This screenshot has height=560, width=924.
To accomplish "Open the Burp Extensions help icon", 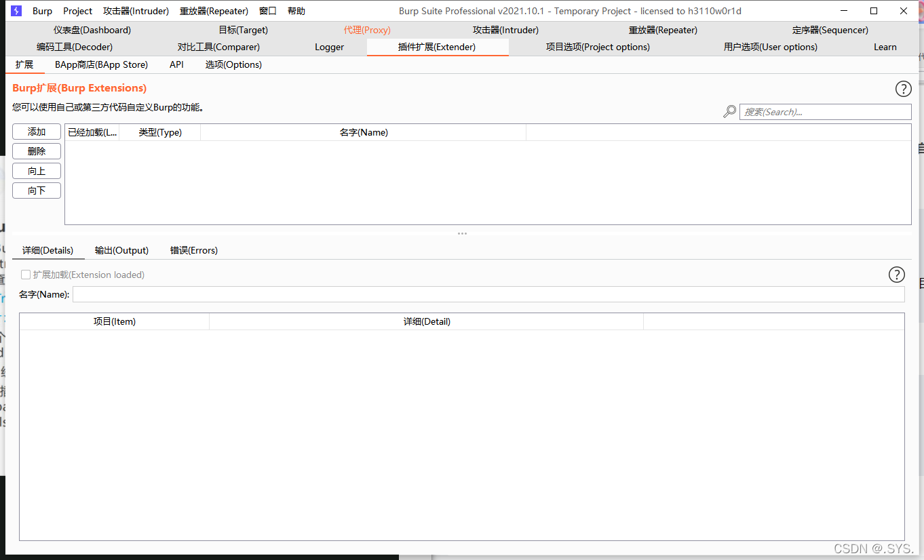I will pos(903,89).
